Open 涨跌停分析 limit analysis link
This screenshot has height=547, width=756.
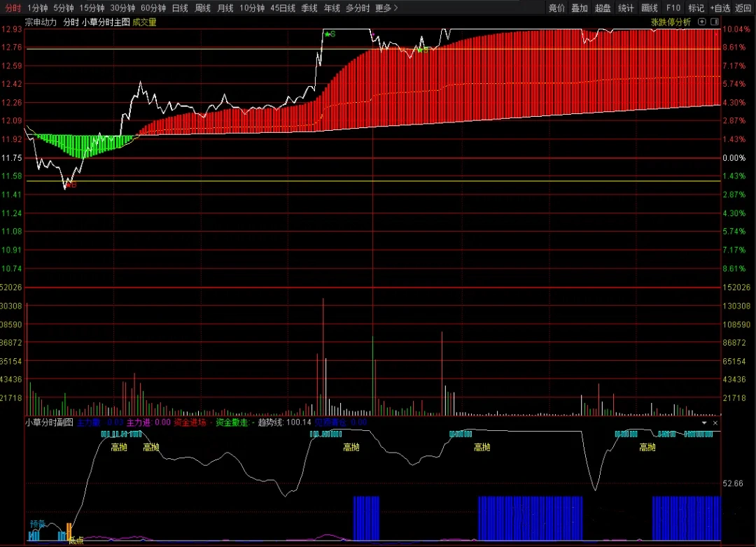pyautogui.click(x=671, y=22)
